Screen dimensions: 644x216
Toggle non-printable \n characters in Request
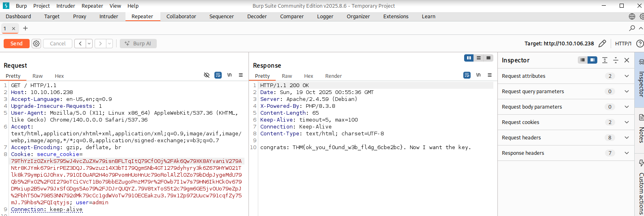coord(229,75)
